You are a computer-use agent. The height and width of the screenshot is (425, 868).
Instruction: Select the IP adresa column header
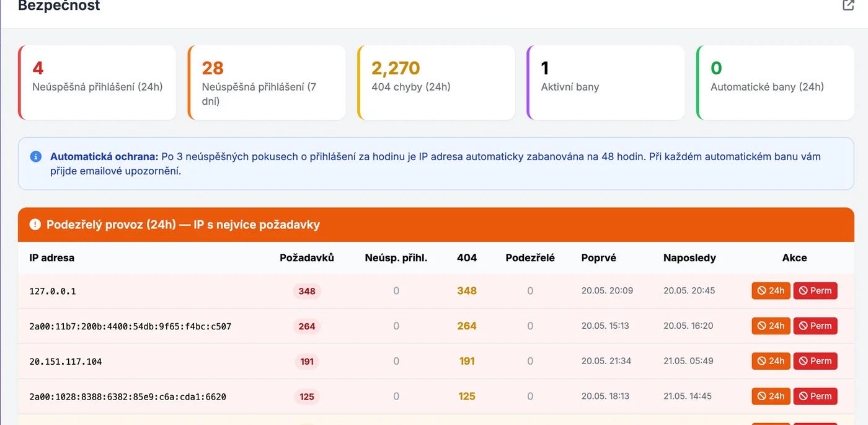(x=52, y=257)
